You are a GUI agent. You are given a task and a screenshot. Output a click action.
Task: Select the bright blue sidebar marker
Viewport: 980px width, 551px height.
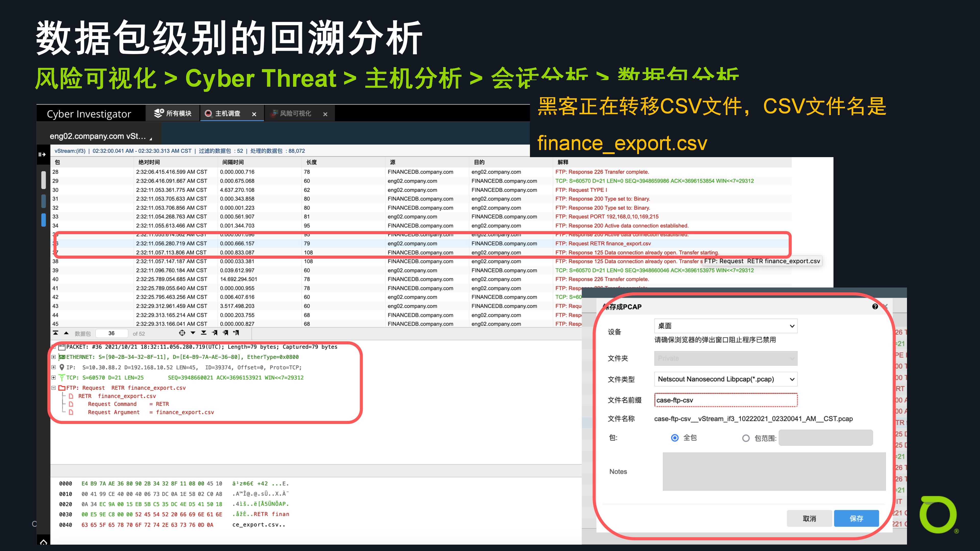coord(44,220)
